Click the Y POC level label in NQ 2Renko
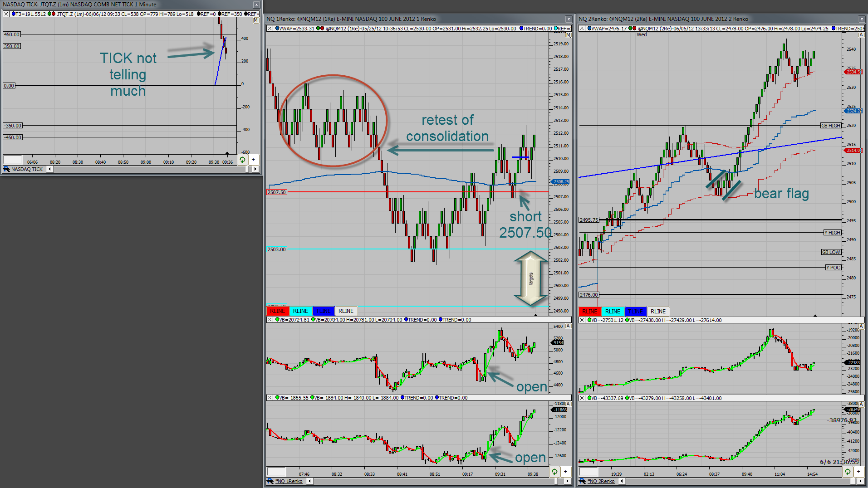This screenshot has height=488, width=868. 834,268
